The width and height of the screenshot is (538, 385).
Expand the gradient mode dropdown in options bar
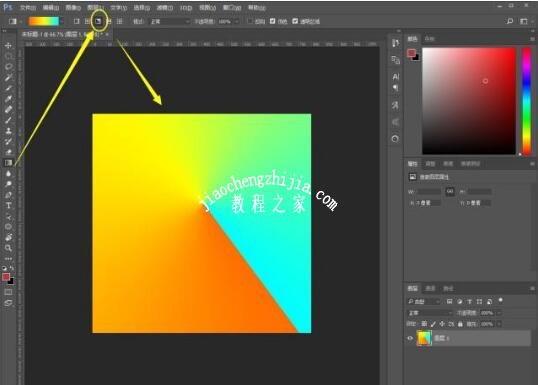[x=169, y=21]
